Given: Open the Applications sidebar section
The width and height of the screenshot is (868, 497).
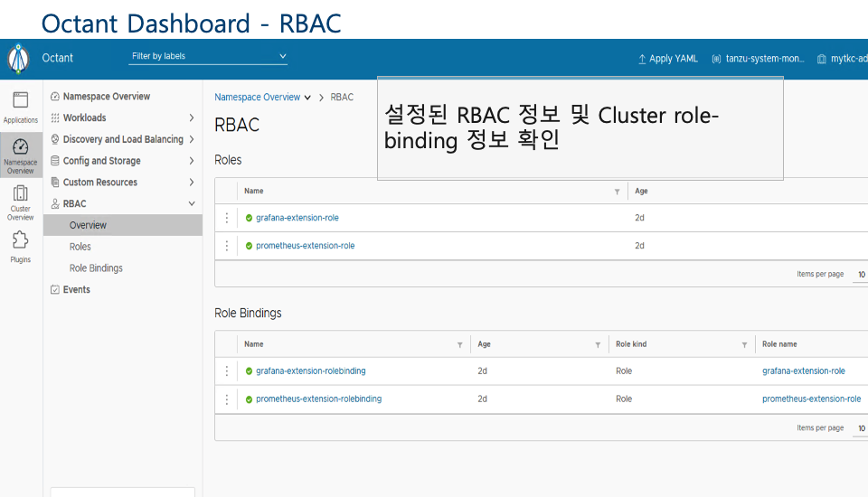Looking at the screenshot, I should (21, 108).
